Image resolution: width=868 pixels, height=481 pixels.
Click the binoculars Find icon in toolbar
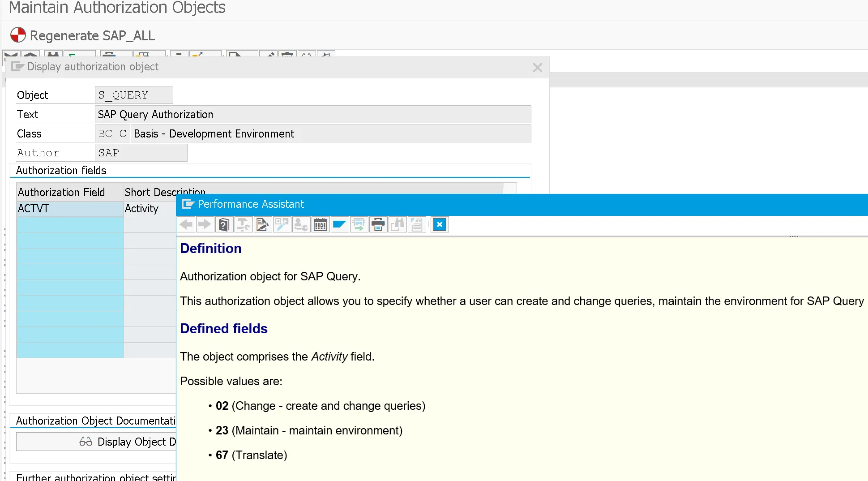(397, 224)
